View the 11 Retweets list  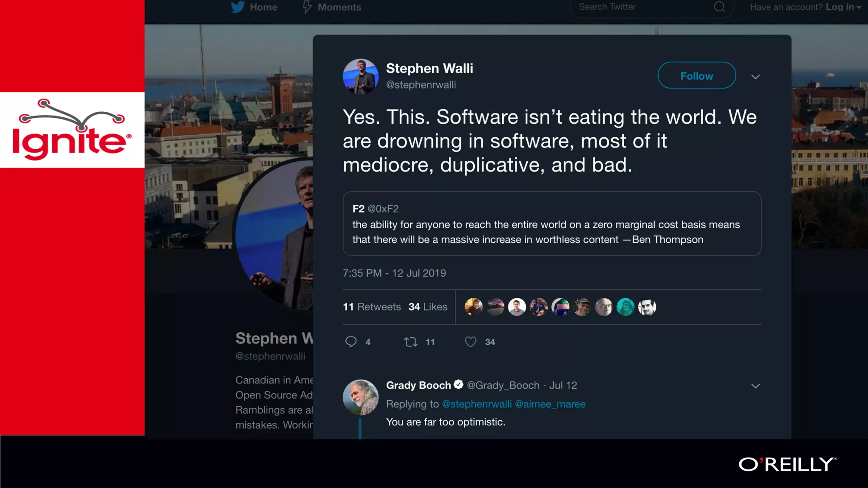point(372,307)
